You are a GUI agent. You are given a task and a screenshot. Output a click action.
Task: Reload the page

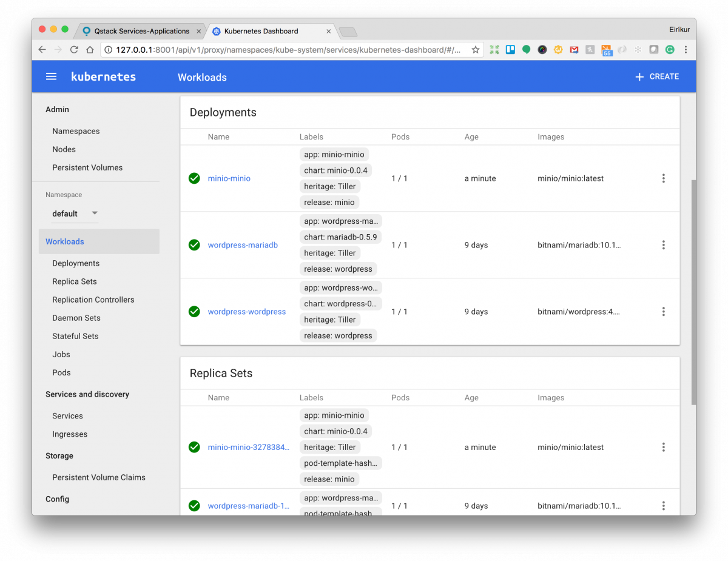[x=74, y=50]
